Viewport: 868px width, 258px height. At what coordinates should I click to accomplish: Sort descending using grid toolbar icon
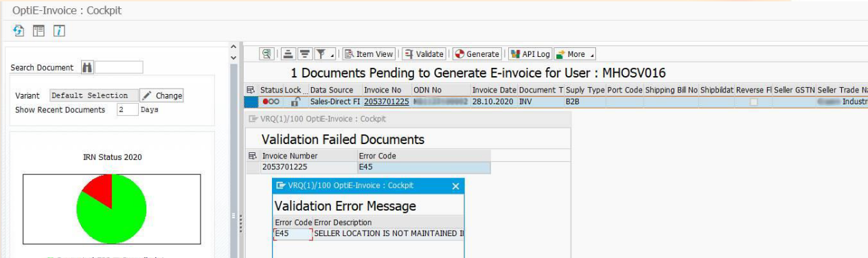tap(305, 54)
